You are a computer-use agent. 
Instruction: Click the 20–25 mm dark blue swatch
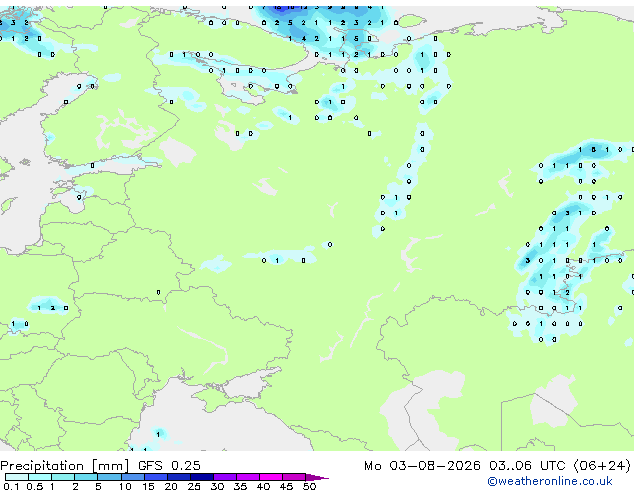[x=178, y=477]
